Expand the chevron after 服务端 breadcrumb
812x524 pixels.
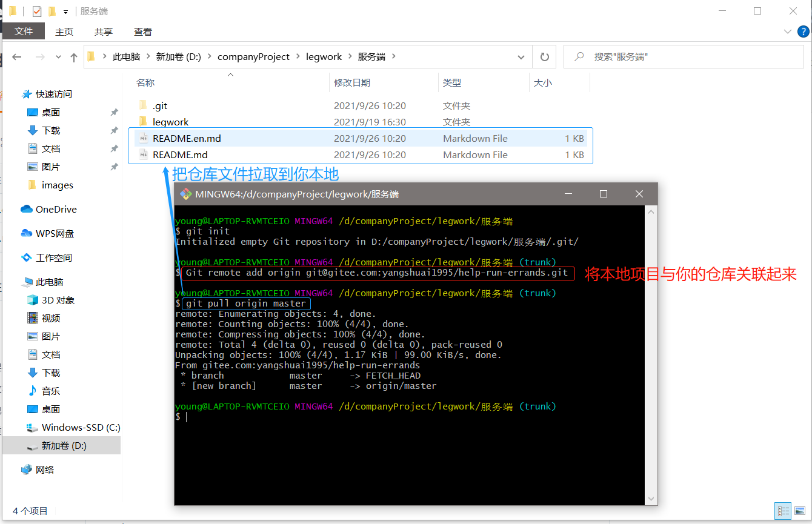coord(394,56)
